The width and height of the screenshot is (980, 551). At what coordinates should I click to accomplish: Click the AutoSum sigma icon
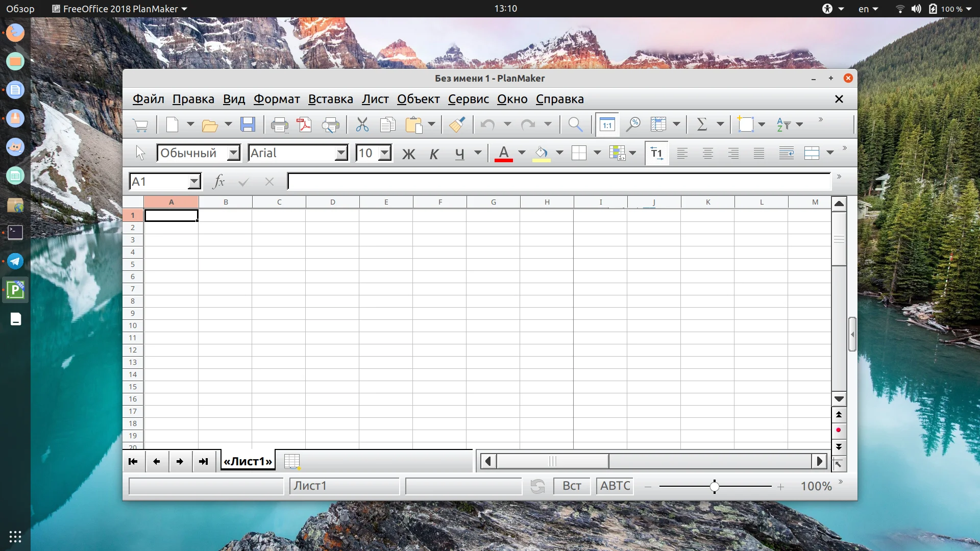(x=702, y=124)
